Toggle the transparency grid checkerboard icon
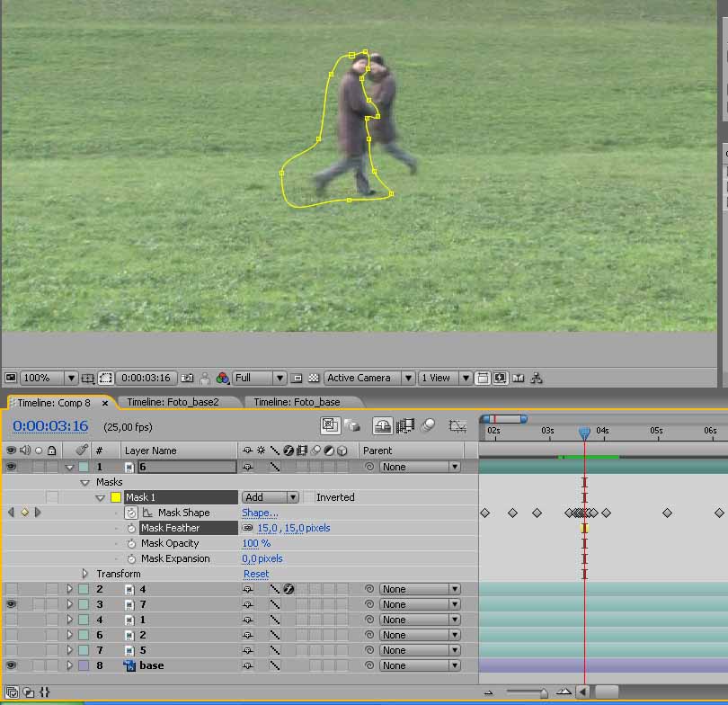Image resolution: width=728 pixels, height=705 pixels. point(314,378)
